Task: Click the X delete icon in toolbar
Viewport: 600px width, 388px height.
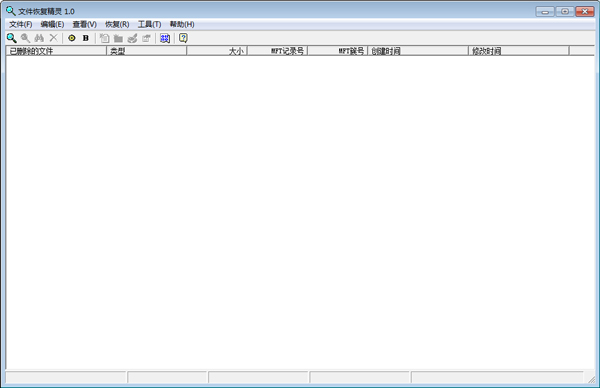Action: (53, 38)
